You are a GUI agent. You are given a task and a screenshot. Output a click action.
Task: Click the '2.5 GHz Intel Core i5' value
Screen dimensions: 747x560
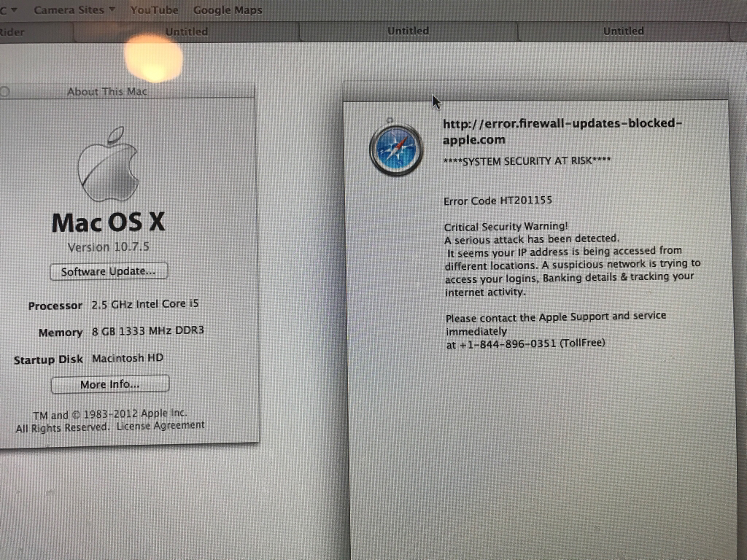click(x=145, y=304)
